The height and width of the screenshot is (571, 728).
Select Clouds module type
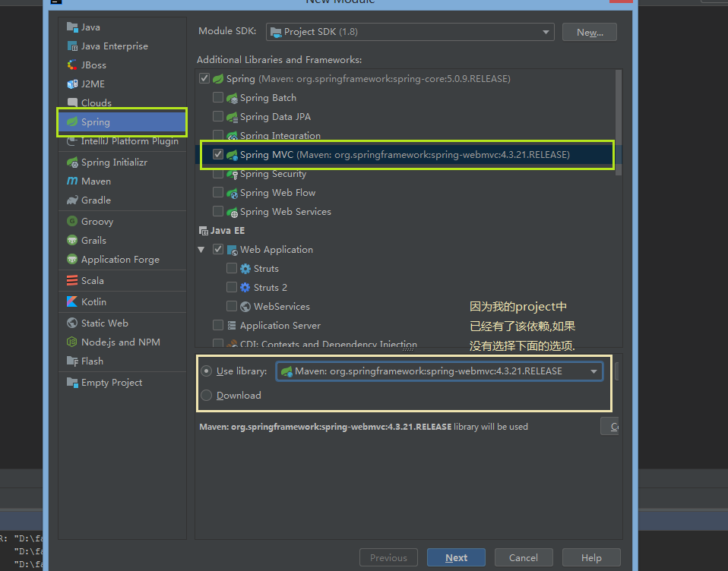click(122, 103)
